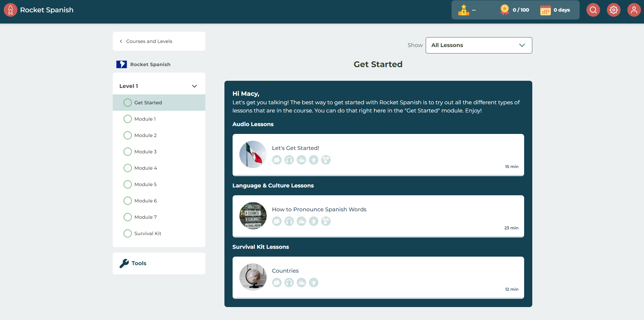Toggle the Module 4 completion circle

coord(128,168)
